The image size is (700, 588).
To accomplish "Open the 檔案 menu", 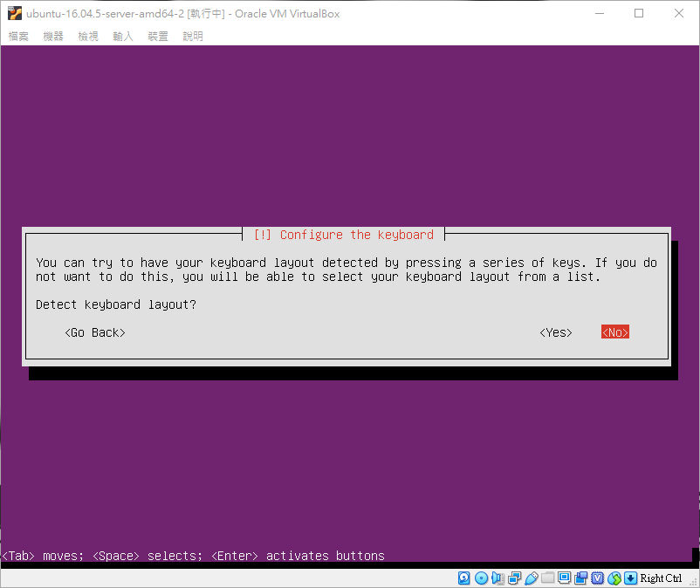I will point(18,36).
